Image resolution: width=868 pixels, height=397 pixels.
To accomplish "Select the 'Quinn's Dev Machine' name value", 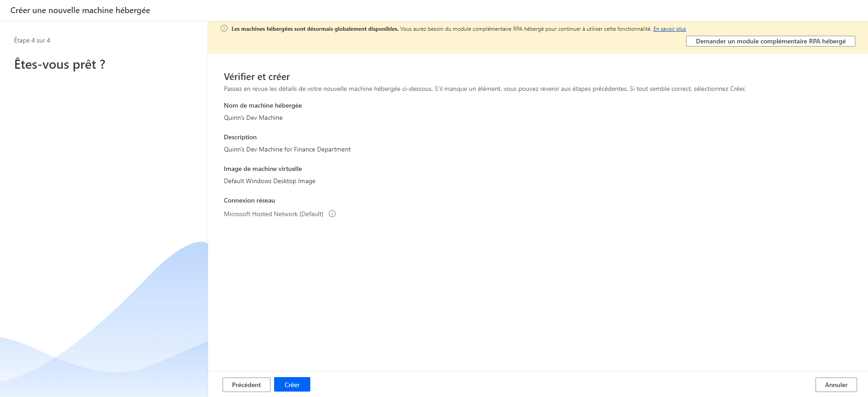I will (253, 118).
